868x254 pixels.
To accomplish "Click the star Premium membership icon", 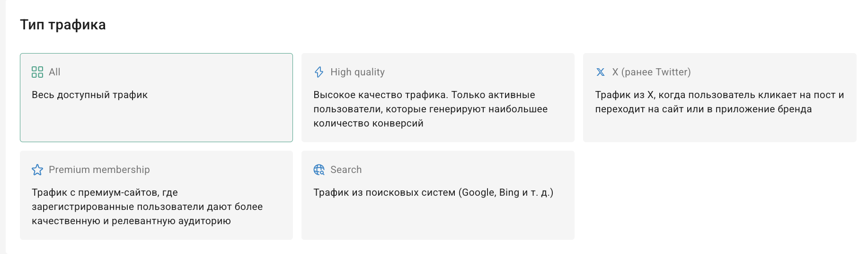I will [37, 170].
